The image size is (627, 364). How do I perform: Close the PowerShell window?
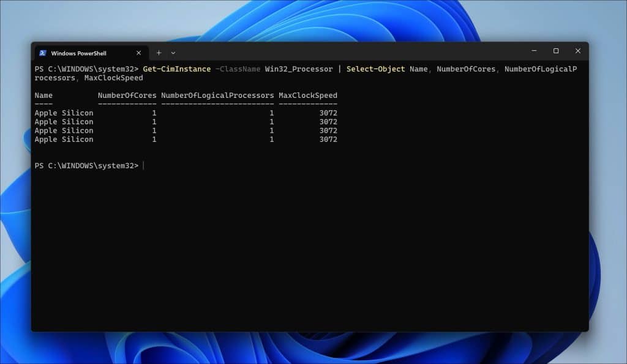[x=578, y=51]
